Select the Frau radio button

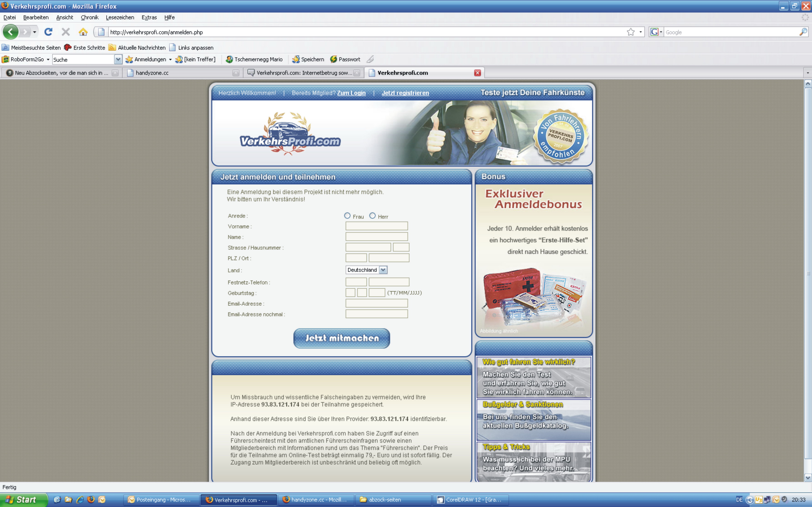click(x=347, y=216)
